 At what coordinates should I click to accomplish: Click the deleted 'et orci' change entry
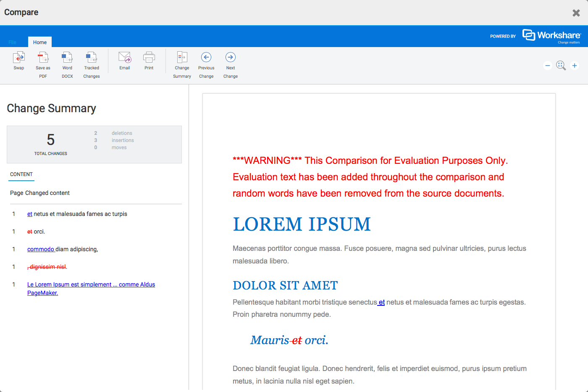click(x=36, y=232)
